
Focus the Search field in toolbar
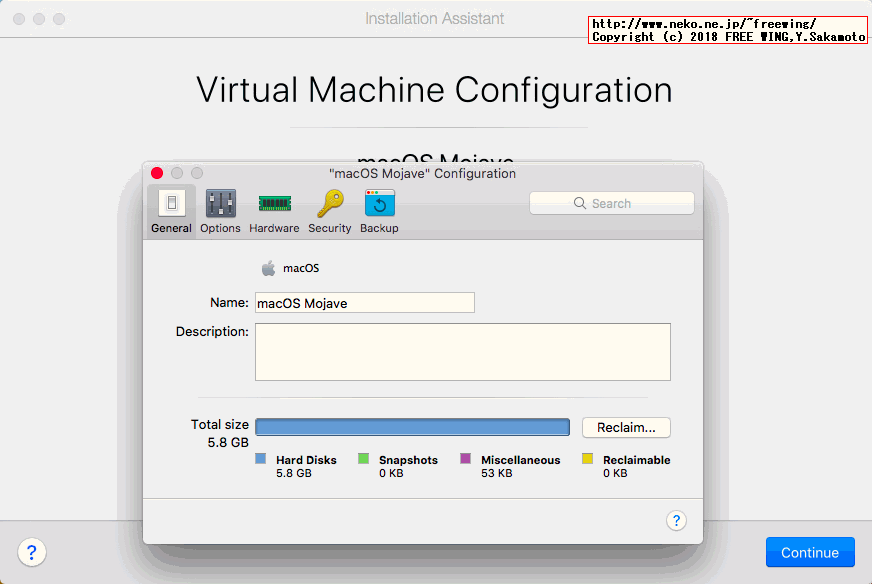612,203
